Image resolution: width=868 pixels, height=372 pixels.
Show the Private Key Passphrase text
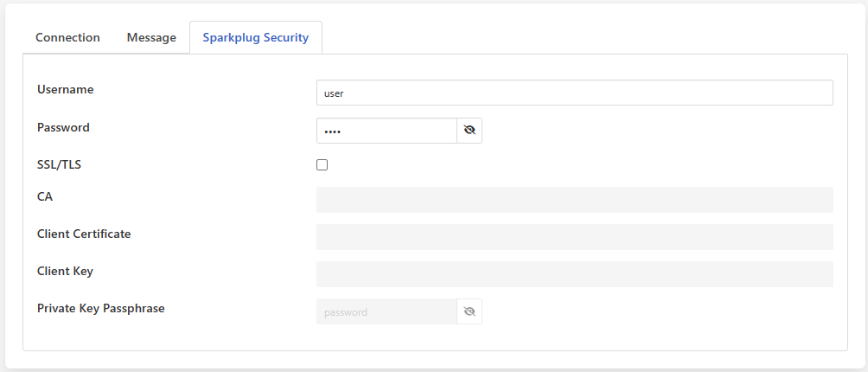point(469,311)
